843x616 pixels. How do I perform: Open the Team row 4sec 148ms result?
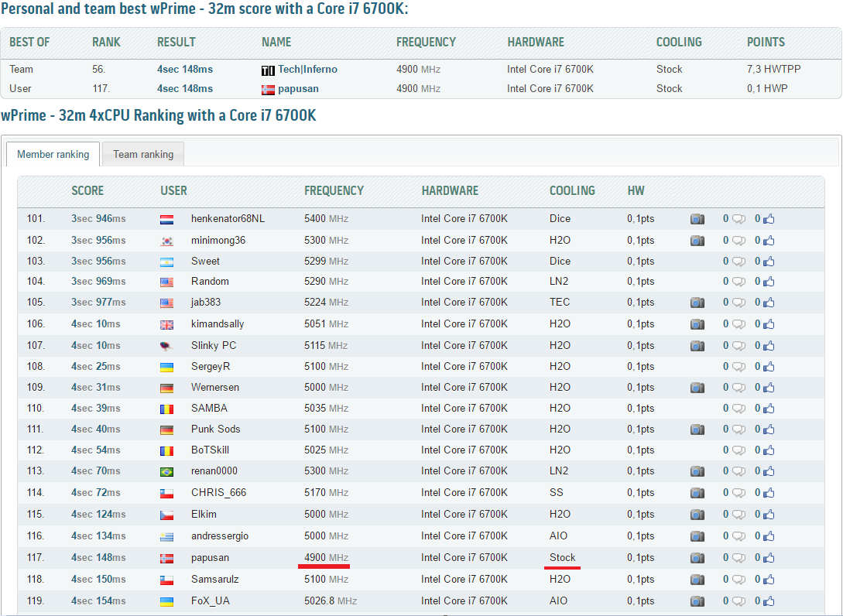coord(185,70)
